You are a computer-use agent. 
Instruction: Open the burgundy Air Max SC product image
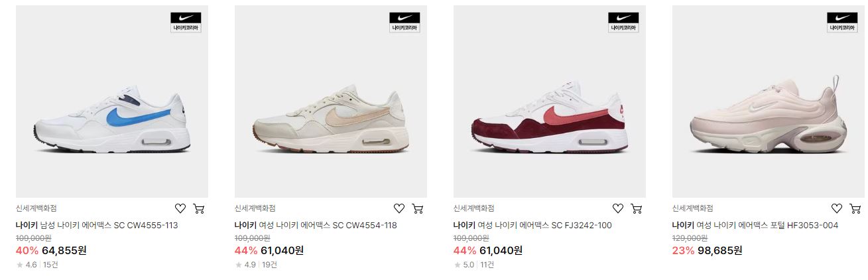click(x=550, y=102)
